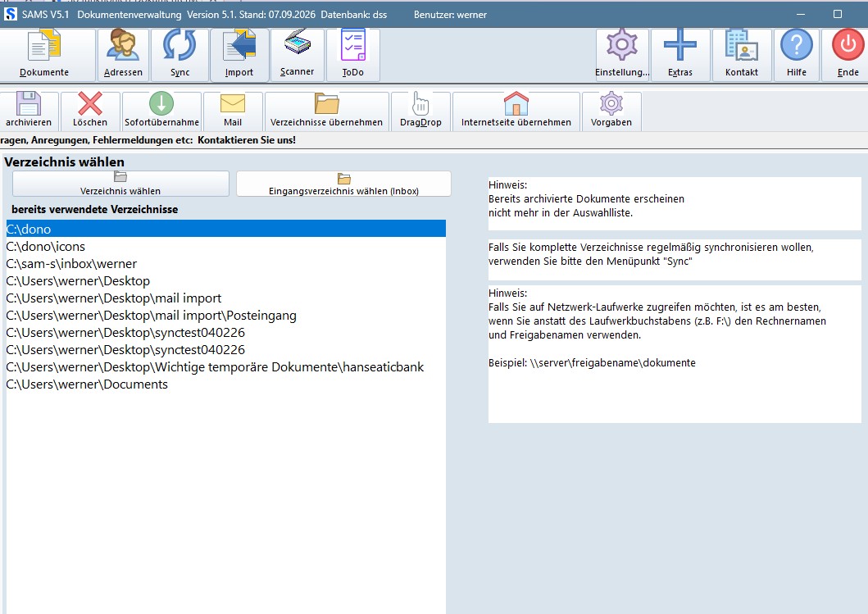868x614 pixels.
Task: Select C:\dono directory entry
Action: pos(226,229)
